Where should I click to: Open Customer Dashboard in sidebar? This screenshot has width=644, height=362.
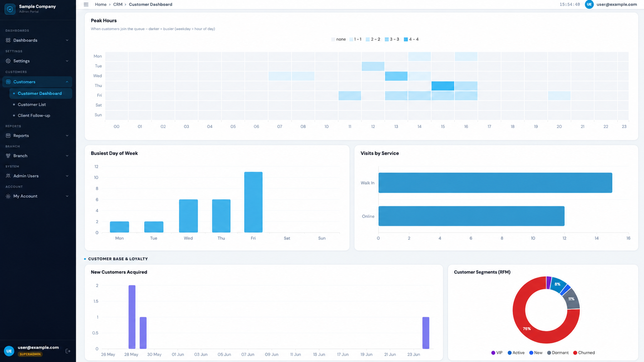click(x=41, y=93)
